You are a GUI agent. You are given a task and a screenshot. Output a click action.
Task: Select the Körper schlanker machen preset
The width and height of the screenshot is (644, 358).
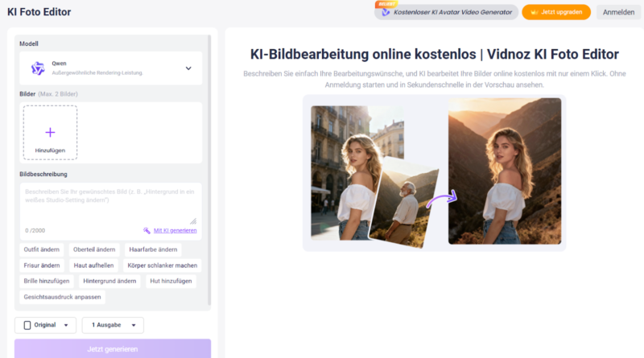(x=163, y=265)
